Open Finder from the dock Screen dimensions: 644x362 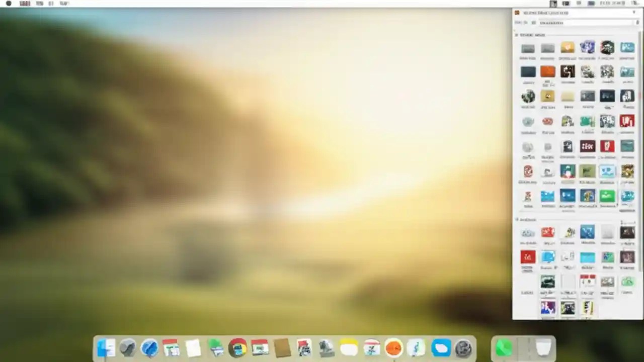(106, 347)
